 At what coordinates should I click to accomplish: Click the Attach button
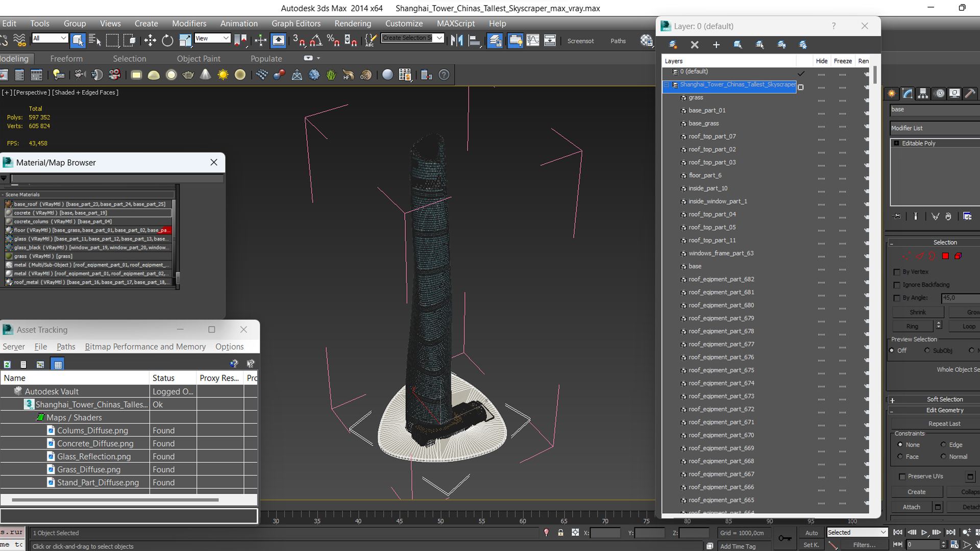tap(912, 507)
